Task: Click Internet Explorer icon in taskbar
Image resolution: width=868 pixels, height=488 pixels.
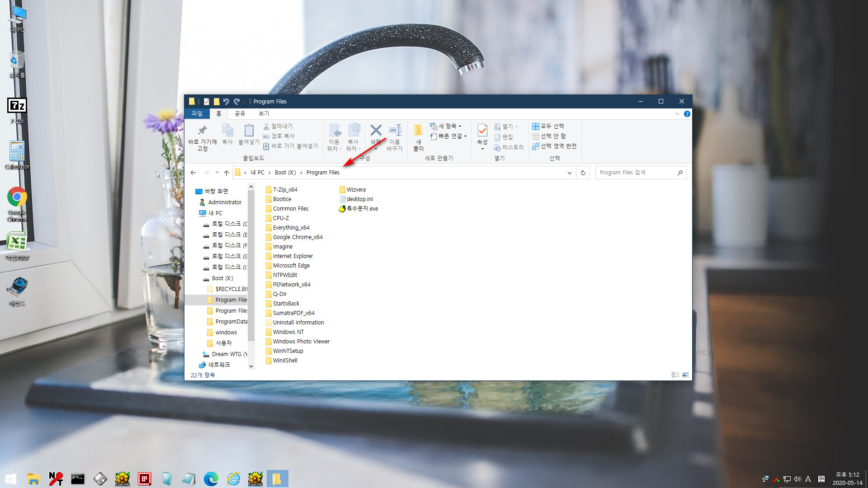Action: click(x=233, y=479)
